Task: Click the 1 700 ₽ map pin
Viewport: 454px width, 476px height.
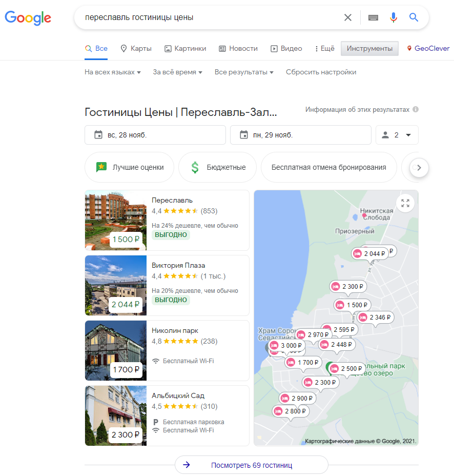Action: coord(303,363)
